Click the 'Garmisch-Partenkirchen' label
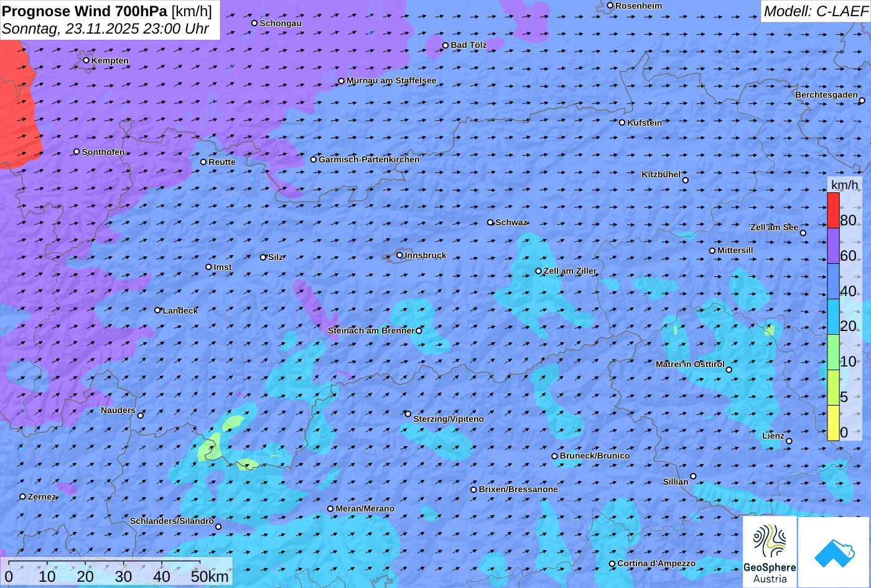 click(x=369, y=159)
